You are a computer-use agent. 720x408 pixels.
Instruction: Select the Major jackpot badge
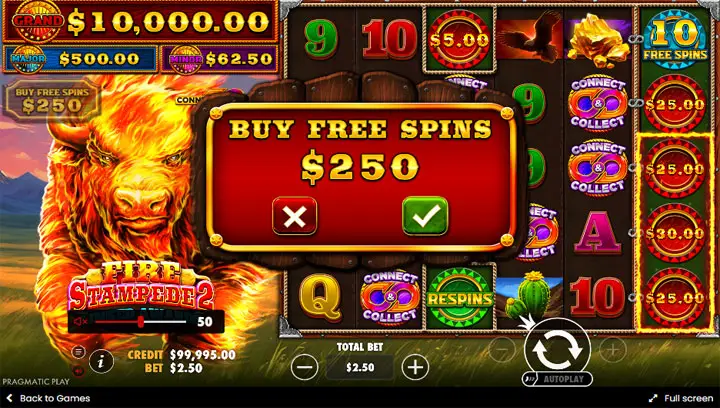coord(28,58)
